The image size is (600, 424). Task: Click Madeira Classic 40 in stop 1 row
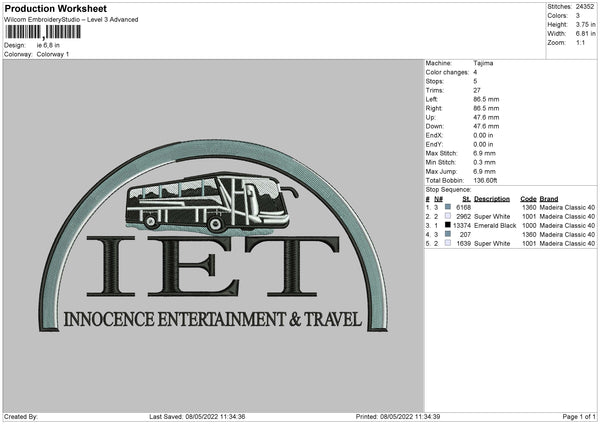[x=567, y=207]
